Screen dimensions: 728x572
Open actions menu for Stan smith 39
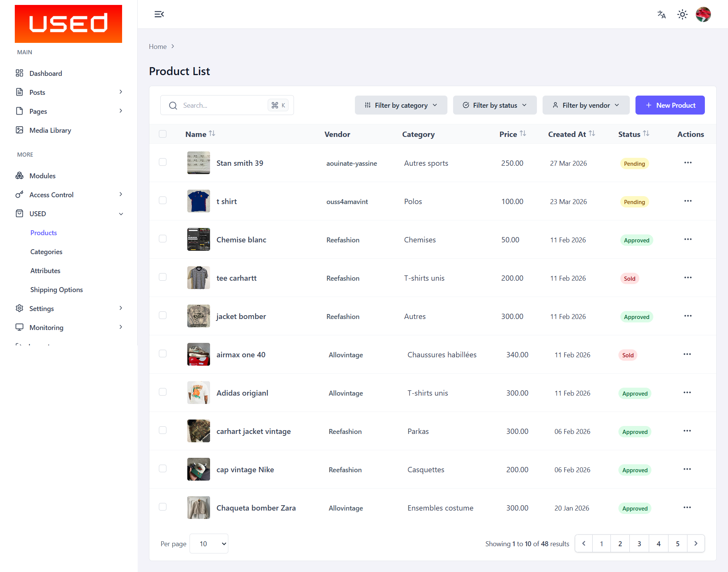[688, 163]
